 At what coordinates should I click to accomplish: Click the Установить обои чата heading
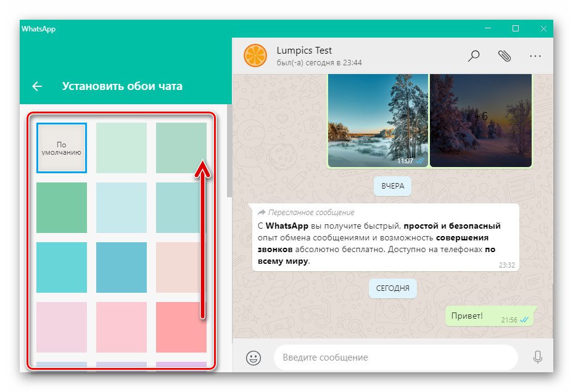[122, 86]
